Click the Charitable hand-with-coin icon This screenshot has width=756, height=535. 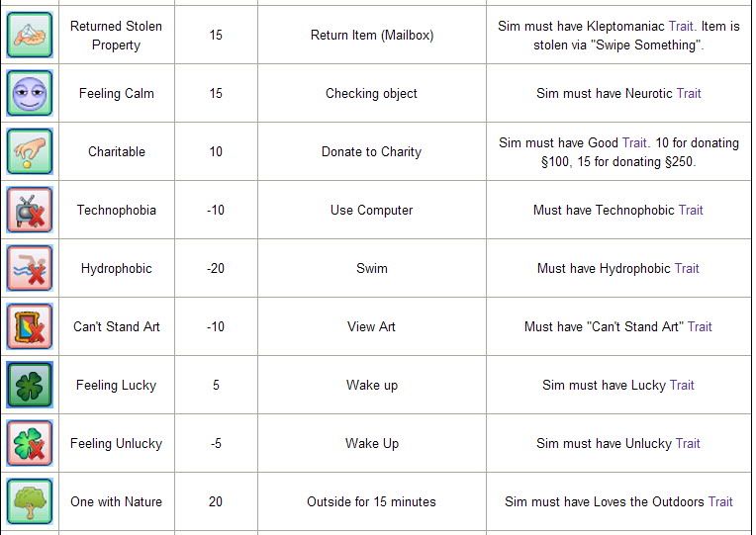30,151
